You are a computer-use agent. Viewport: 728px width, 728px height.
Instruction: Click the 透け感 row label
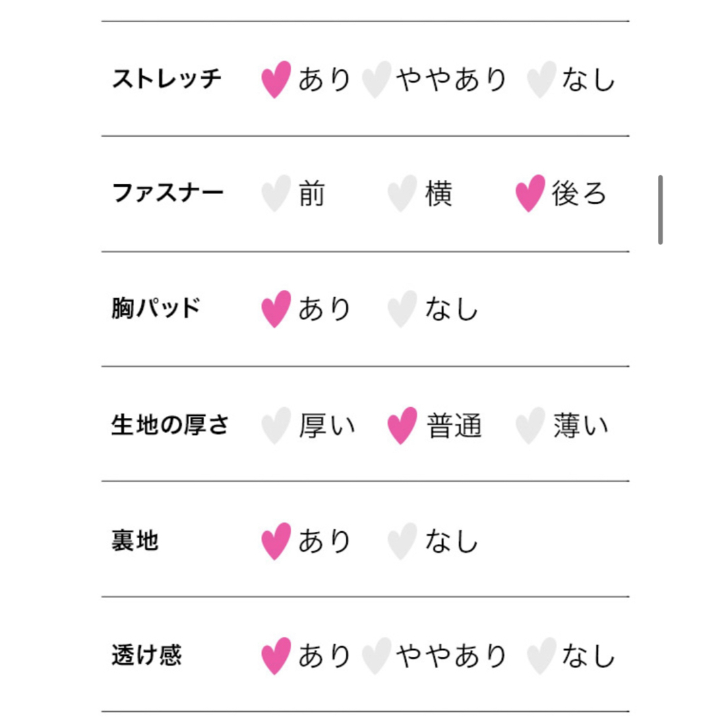(147, 655)
